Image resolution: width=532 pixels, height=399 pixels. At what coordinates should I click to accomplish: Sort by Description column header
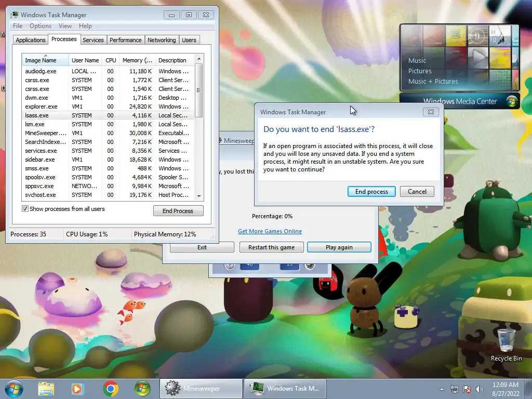(x=175, y=60)
